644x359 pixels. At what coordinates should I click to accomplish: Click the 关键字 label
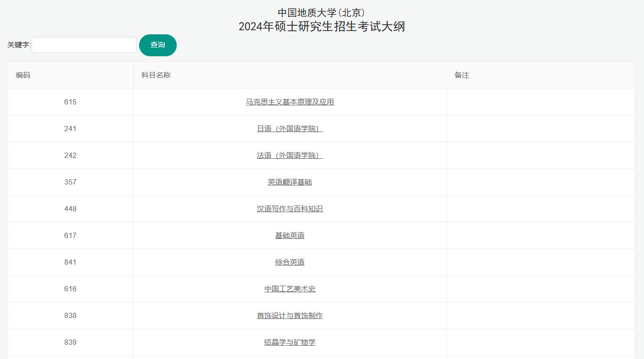pos(19,45)
